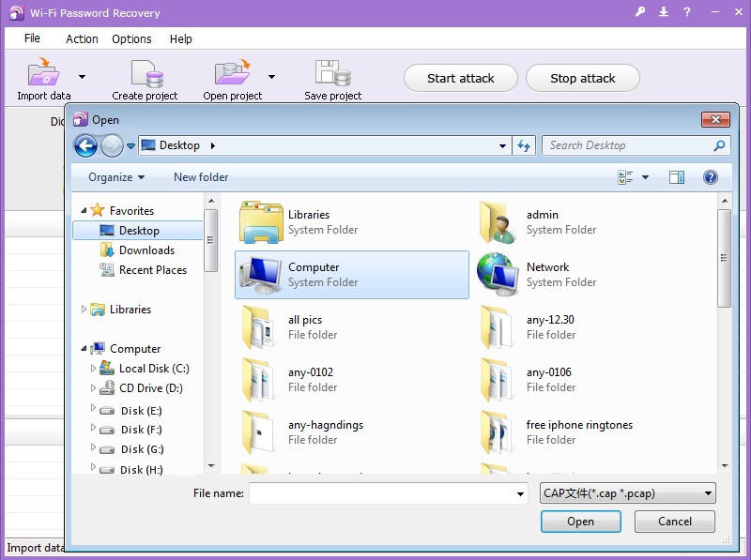Select Disk (E:) in the tree
Viewport: 751px width, 560px height.
click(x=130, y=411)
